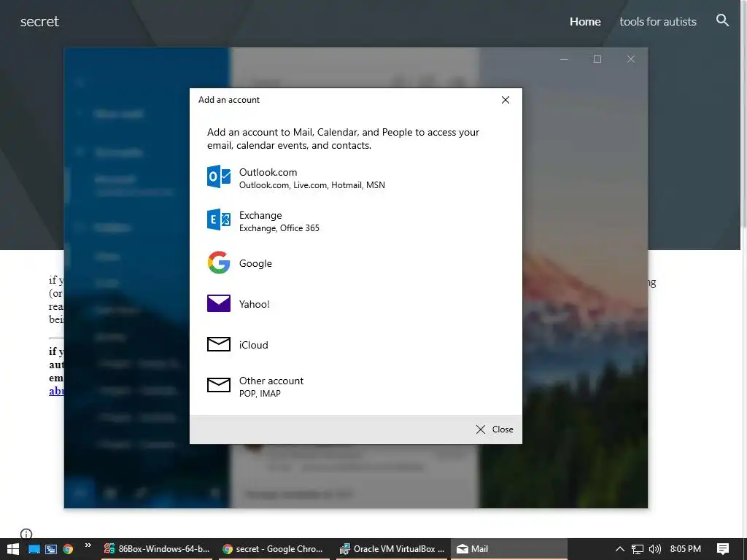Close the Mail app window
Screen dimensions: 747x560
coord(631,59)
